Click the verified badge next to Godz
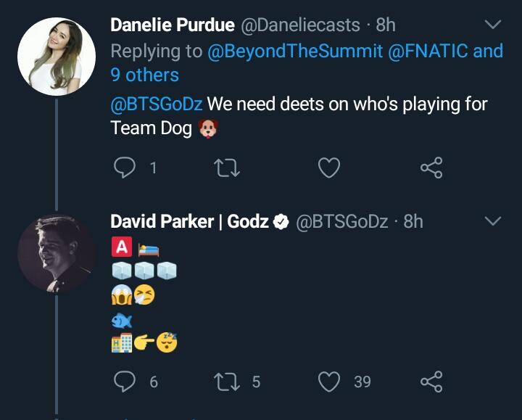 pos(281,222)
